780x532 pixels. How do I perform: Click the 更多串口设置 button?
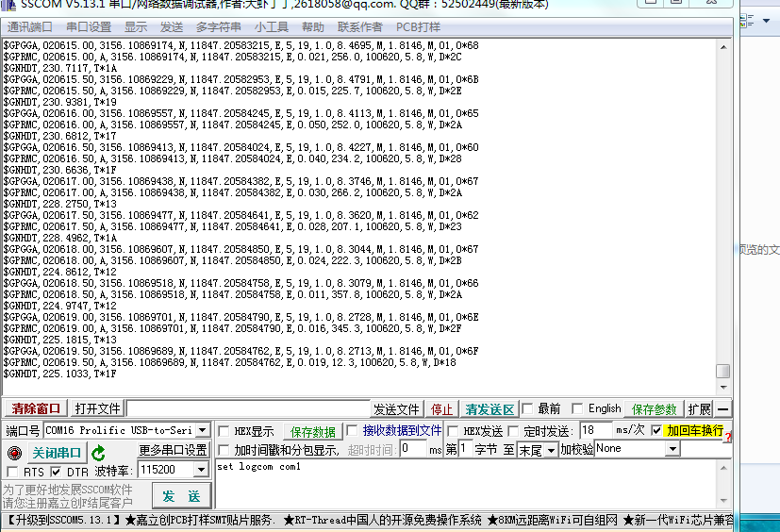(x=173, y=450)
